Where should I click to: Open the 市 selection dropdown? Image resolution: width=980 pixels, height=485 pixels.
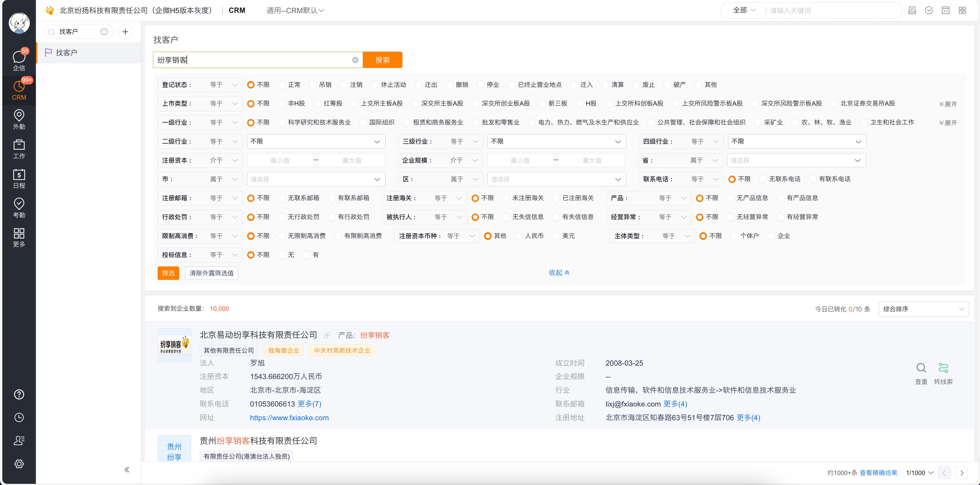[316, 179]
